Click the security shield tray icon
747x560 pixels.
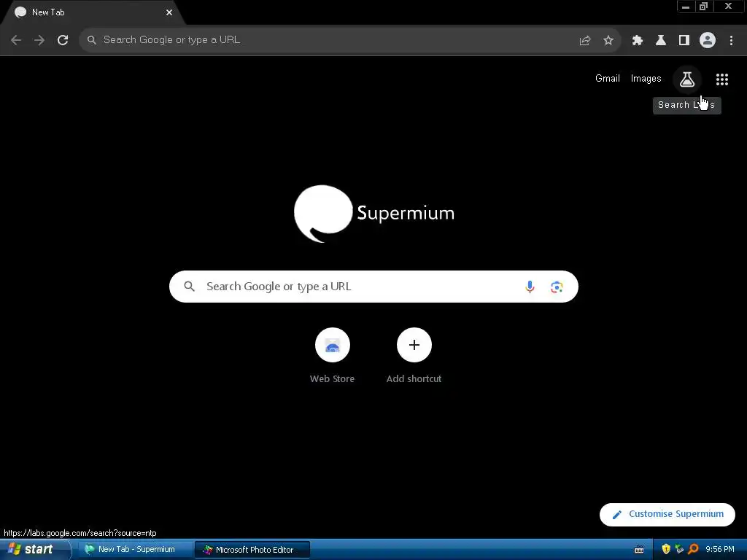tap(666, 549)
